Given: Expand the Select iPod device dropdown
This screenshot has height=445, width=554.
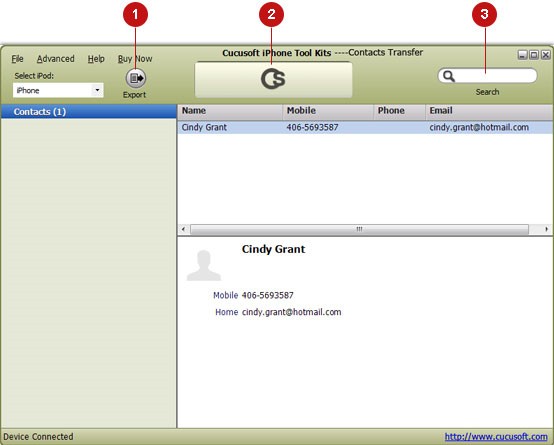Looking at the screenshot, I should [97, 90].
